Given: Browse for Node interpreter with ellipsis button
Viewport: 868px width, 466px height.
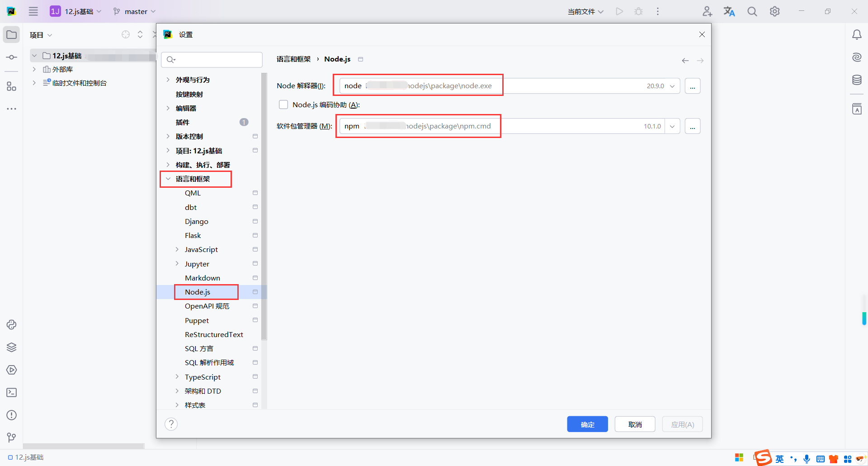Looking at the screenshot, I should 693,86.
